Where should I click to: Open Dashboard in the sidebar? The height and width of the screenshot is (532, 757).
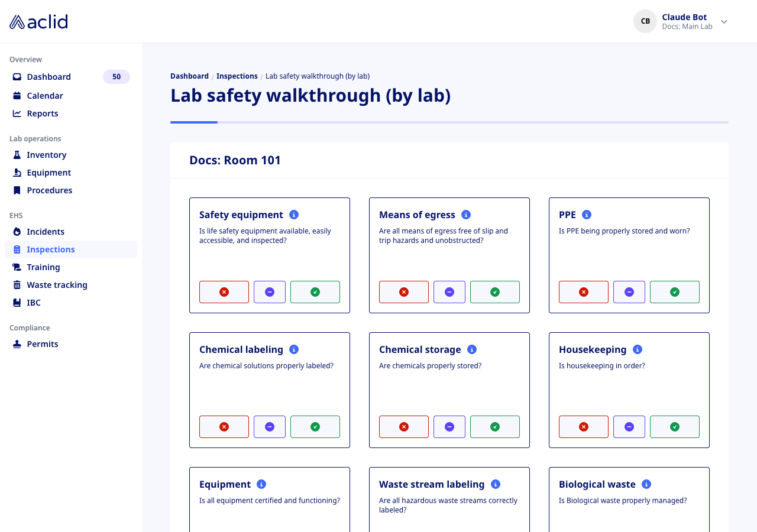[x=71, y=77]
